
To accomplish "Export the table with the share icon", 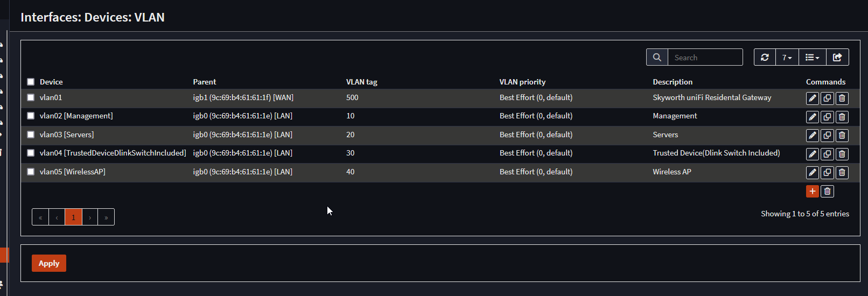I will pyautogui.click(x=837, y=57).
